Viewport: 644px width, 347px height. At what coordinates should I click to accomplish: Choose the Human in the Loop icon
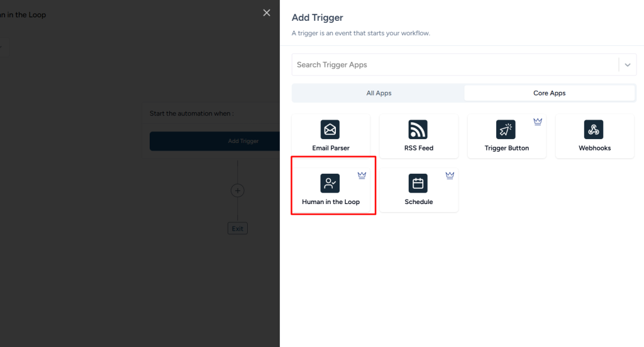tap(330, 183)
